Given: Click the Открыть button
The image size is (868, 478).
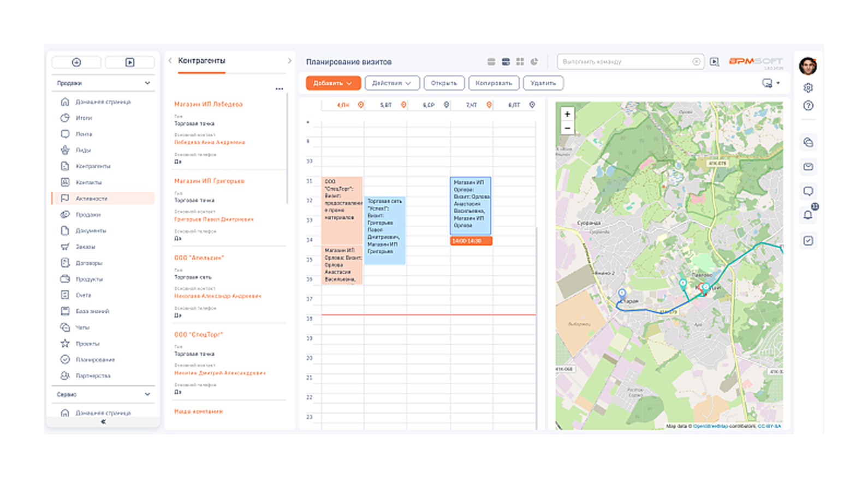Looking at the screenshot, I should [444, 83].
